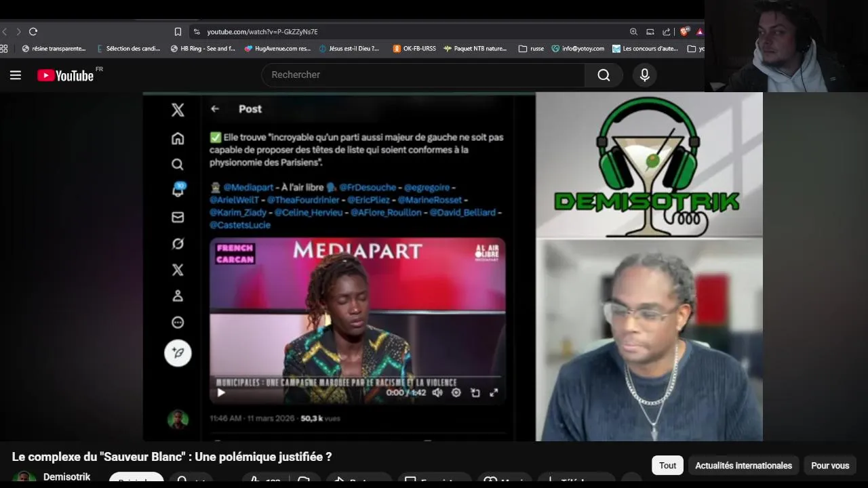Image resolution: width=868 pixels, height=488 pixels.
Task: Mute the embedded clip's volume icon
Action: 437,392
